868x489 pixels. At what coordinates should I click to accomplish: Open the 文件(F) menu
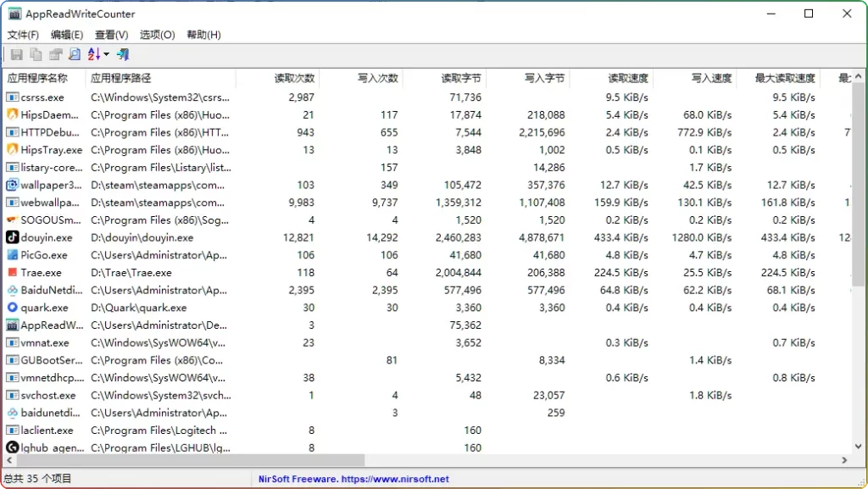point(23,35)
